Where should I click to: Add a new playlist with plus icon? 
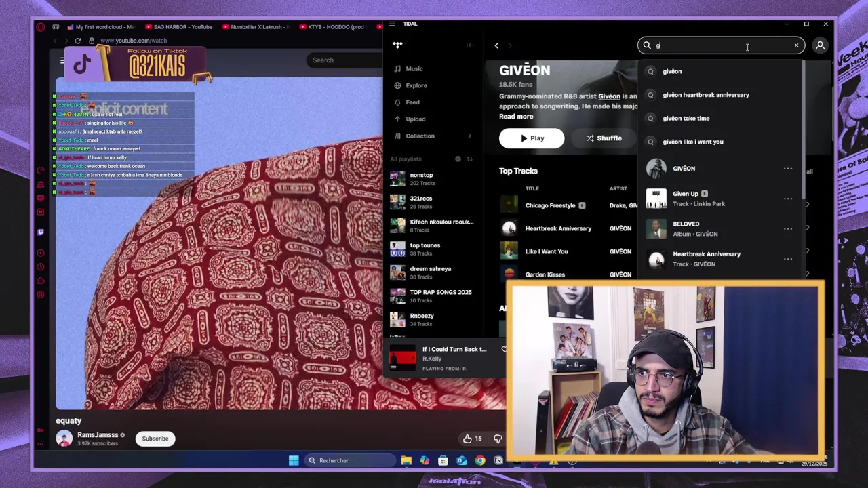tap(458, 159)
